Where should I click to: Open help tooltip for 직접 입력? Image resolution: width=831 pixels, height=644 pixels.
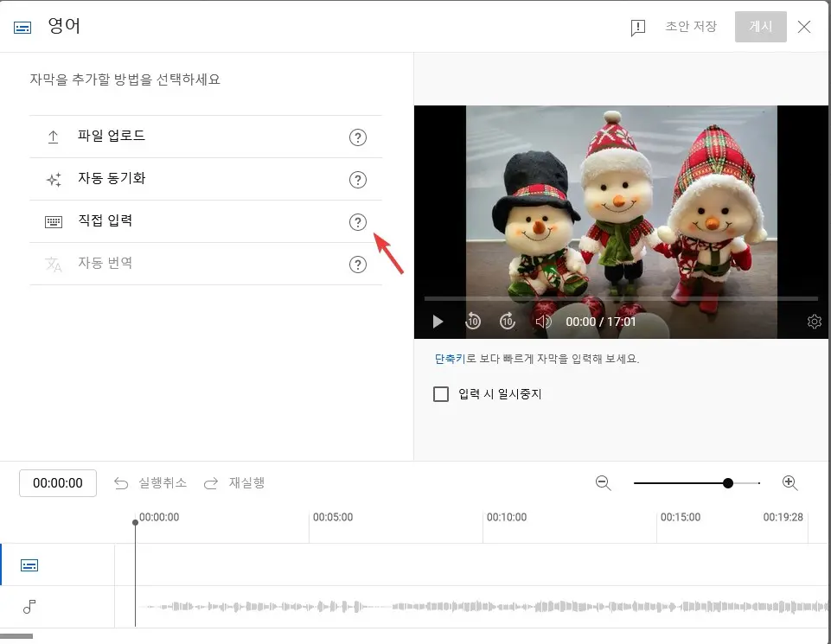358,221
